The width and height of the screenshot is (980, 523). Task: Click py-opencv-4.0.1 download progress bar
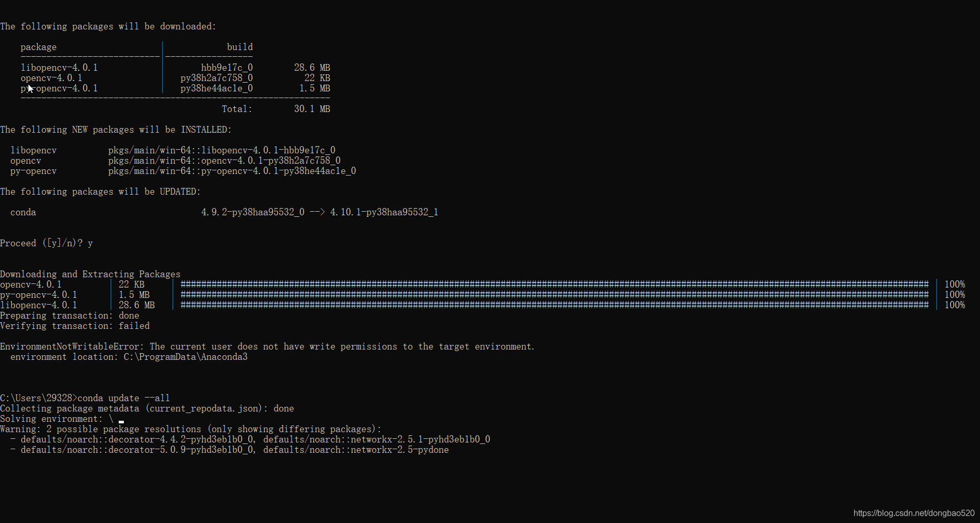555,295
